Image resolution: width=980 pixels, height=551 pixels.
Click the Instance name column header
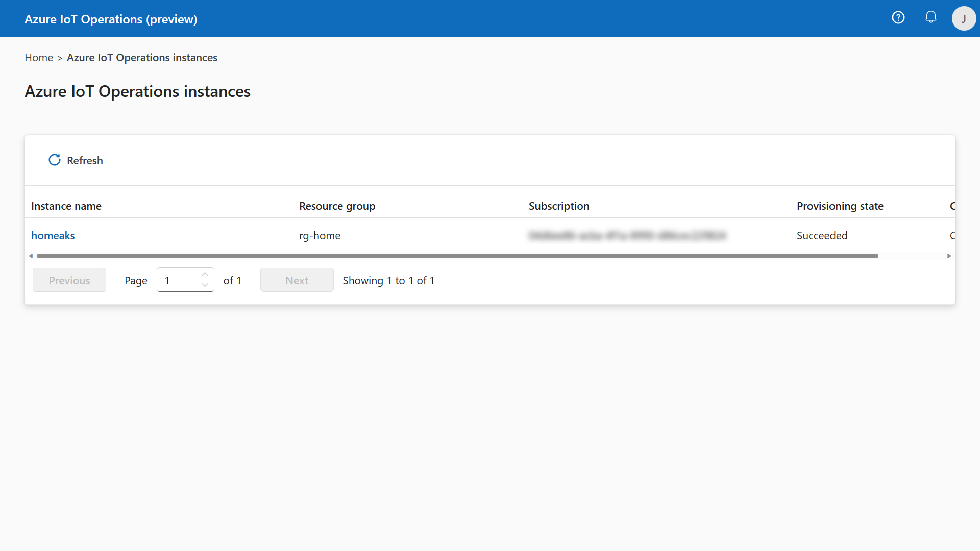[66, 206]
